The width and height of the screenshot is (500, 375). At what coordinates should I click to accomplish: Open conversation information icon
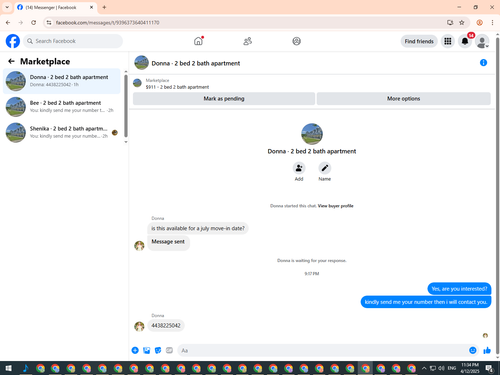(483, 63)
